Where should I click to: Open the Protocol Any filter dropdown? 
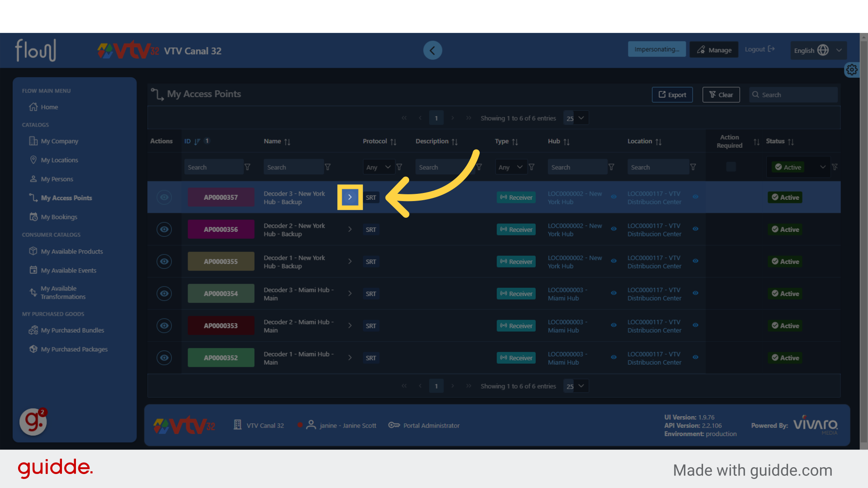(379, 167)
